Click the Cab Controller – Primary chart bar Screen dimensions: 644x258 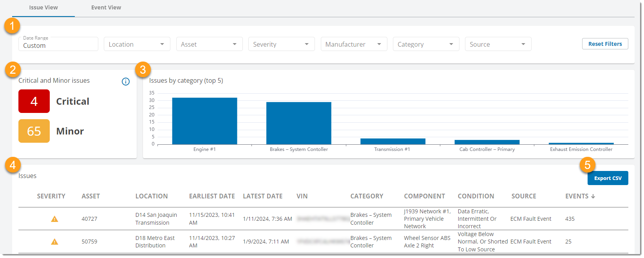pyautogui.click(x=487, y=142)
